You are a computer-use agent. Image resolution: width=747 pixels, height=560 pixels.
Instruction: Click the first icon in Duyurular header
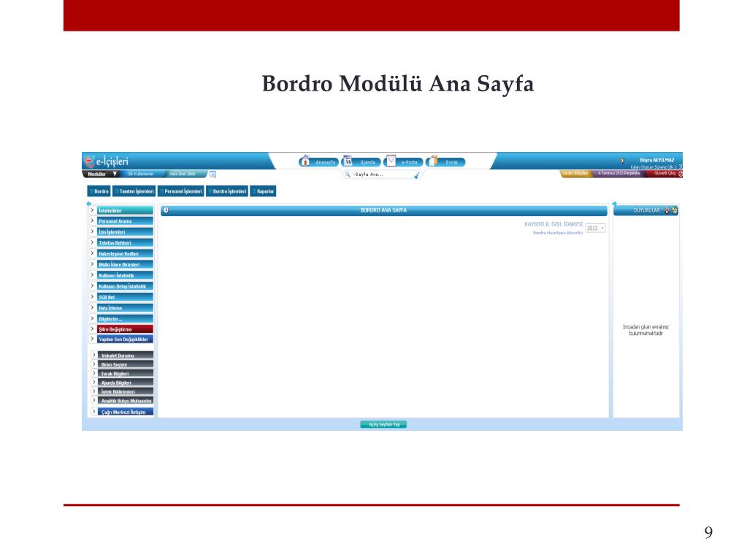coord(667,210)
